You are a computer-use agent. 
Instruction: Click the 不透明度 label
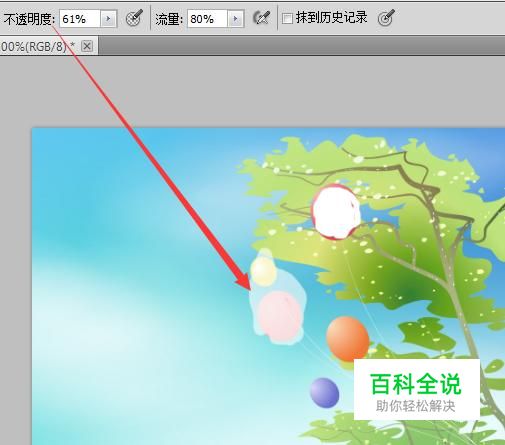click(29, 19)
